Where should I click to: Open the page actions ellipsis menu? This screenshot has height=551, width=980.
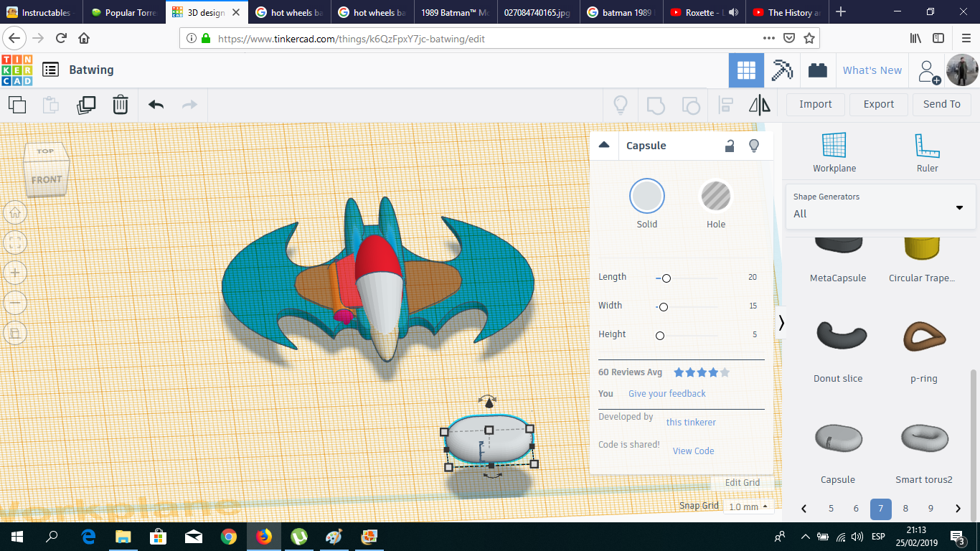[769, 38]
